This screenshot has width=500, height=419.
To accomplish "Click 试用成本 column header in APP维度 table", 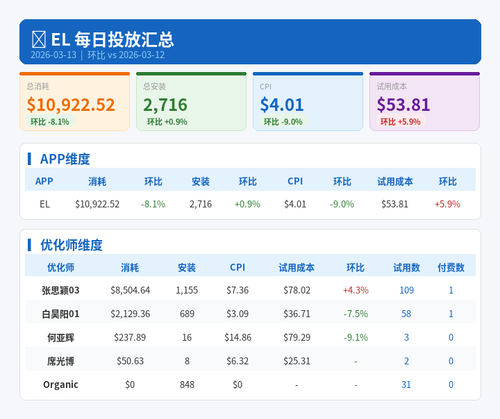I will click(x=395, y=181).
